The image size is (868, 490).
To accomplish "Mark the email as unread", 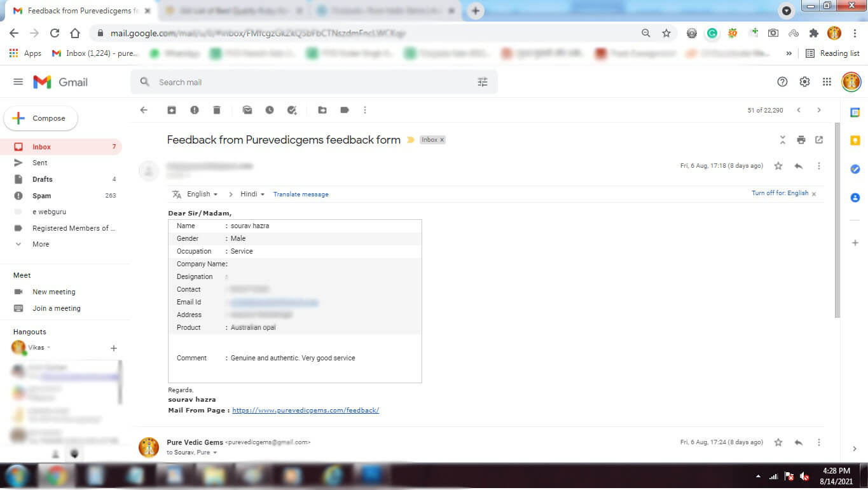I will 247,110.
